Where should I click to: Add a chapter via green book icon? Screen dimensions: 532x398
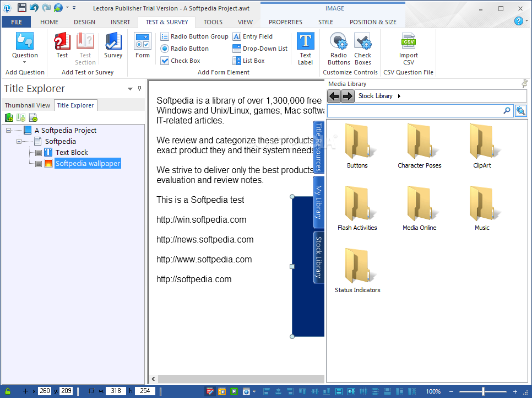(9, 118)
